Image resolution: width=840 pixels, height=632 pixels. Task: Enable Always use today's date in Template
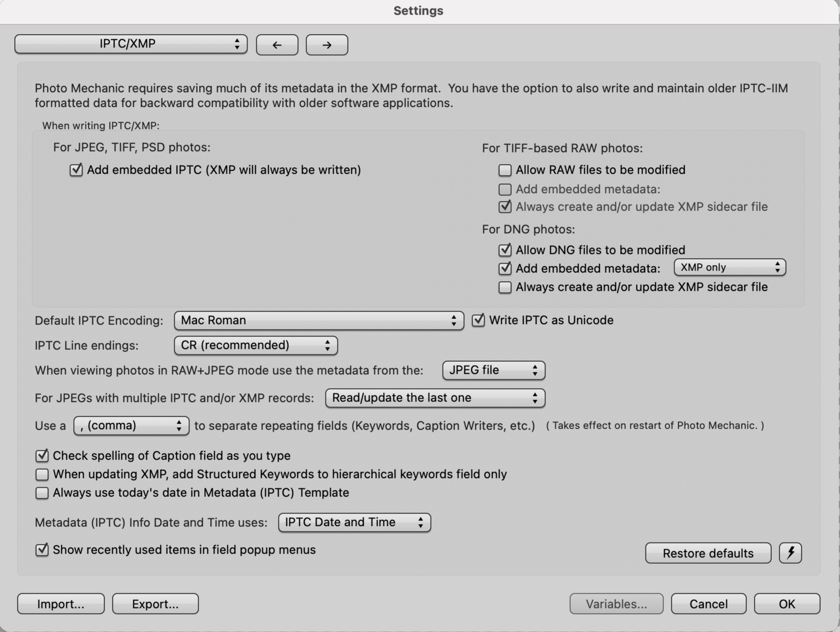click(x=42, y=493)
